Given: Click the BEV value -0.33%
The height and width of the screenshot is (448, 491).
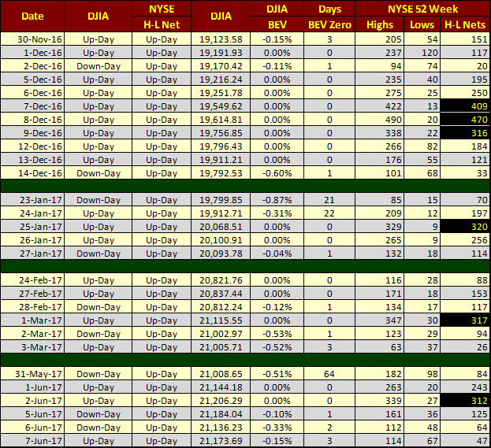Looking at the screenshot, I should click(x=277, y=428).
